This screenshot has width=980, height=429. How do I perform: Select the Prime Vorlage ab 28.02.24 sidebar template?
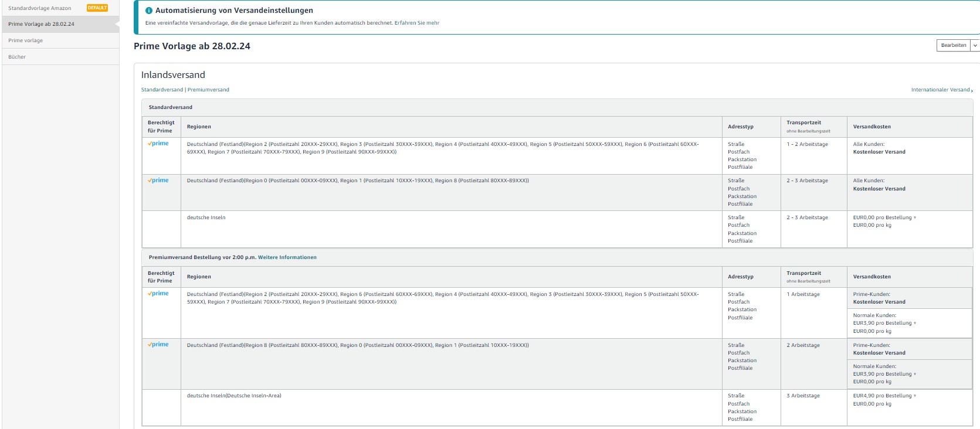click(60, 24)
